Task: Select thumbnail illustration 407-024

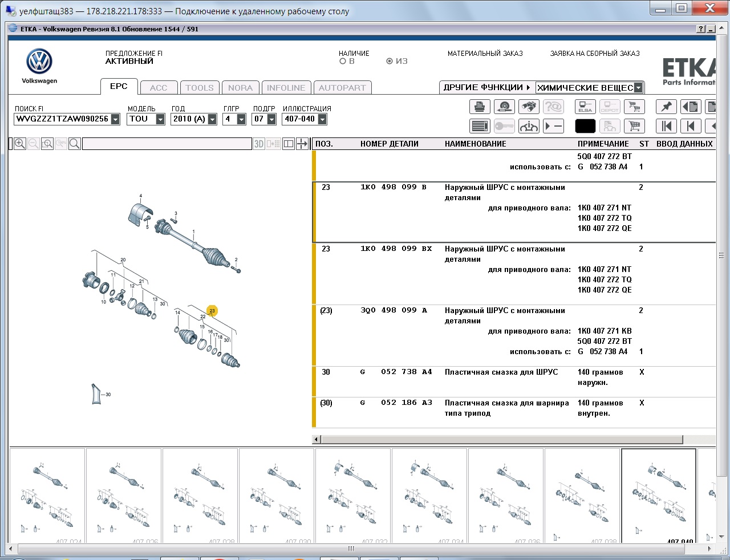Action: [47, 495]
